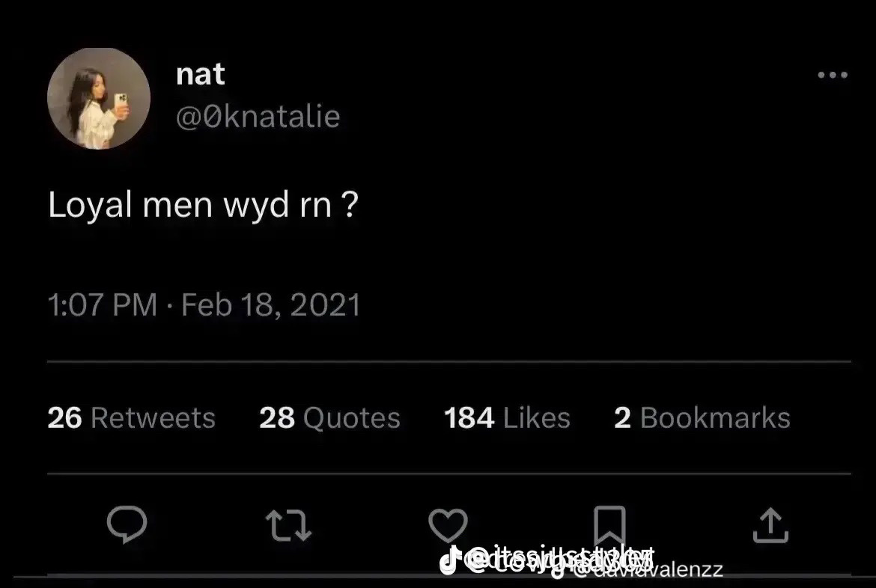Open the share upload arrow icon

(770, 525)
